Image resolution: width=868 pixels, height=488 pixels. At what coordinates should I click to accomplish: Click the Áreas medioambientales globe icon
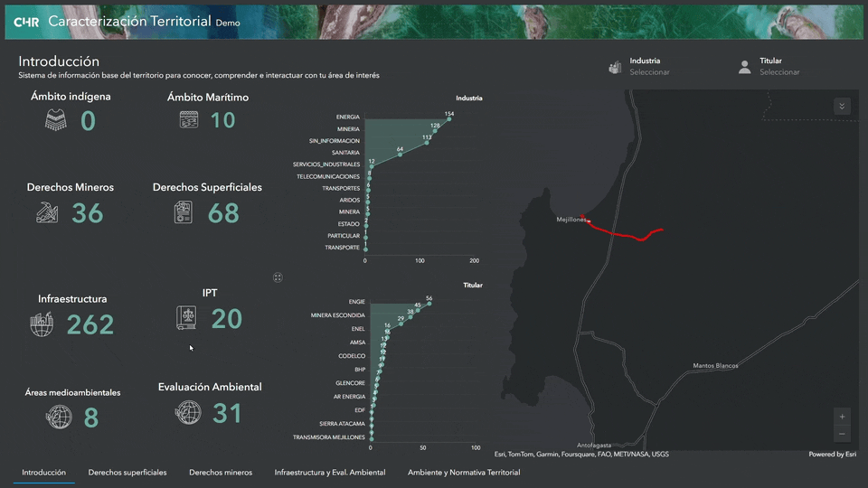(x=59, y=417)
